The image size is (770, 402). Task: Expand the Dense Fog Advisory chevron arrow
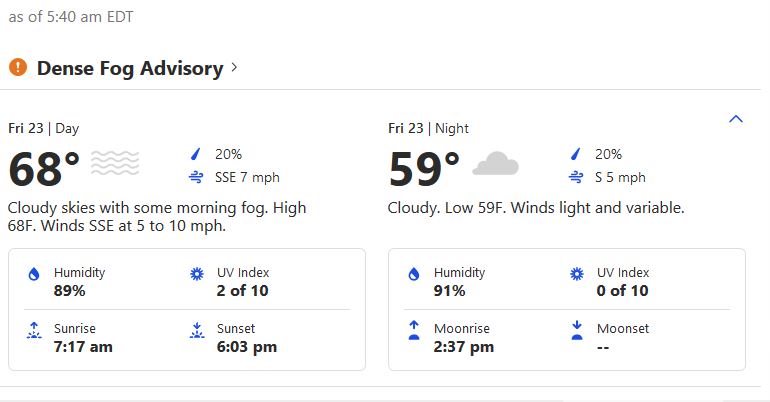(234, 68)
